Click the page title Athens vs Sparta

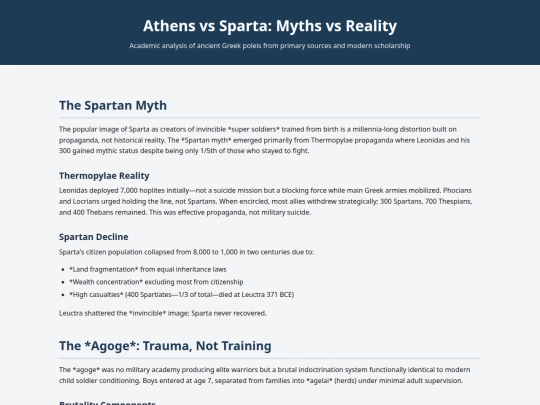coord(270,26)
